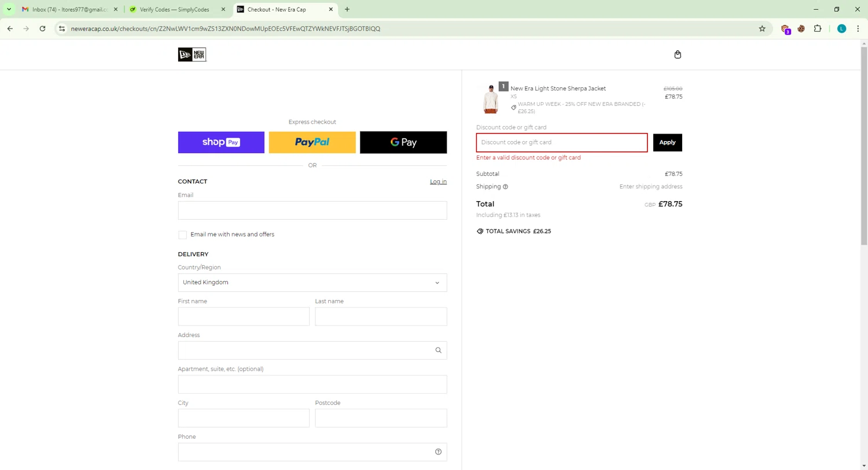Click the coupon extension icon with badge
868x470 pixels.
tap(785, 29)
